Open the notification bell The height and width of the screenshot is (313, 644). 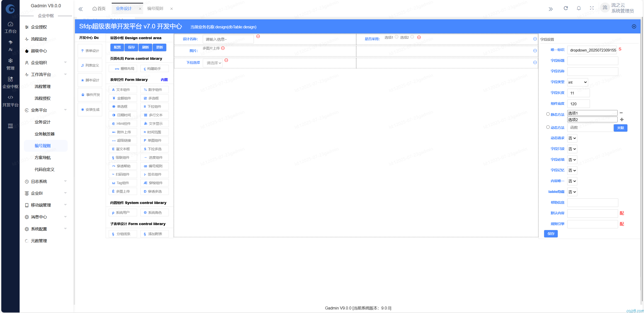coord(579,8)
